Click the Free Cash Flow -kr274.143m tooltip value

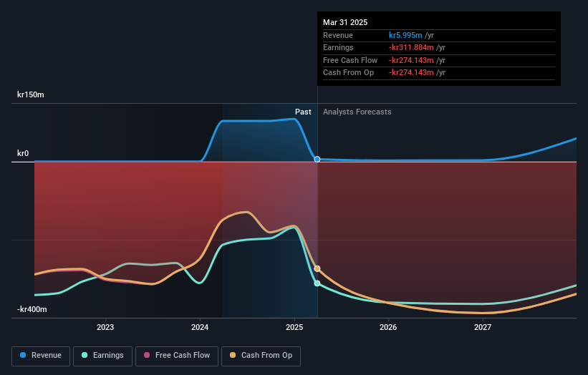[x=411, y=60]
